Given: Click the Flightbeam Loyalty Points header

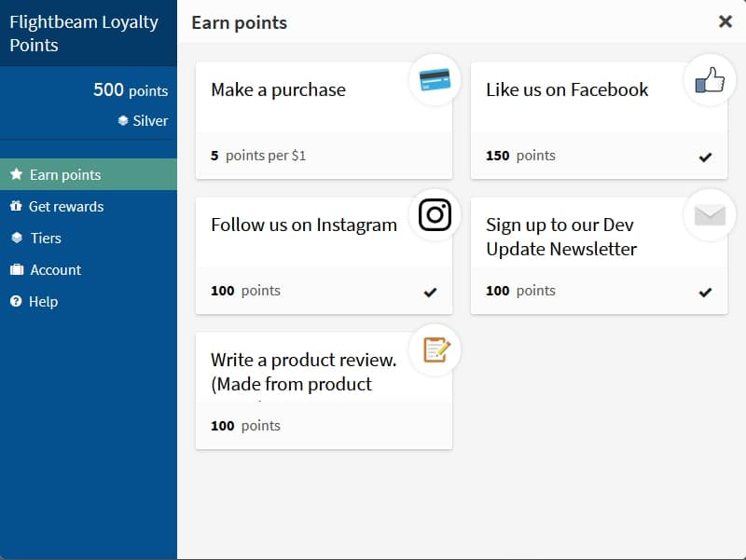Looking at the screenshot, I should (x=84, y=34).
